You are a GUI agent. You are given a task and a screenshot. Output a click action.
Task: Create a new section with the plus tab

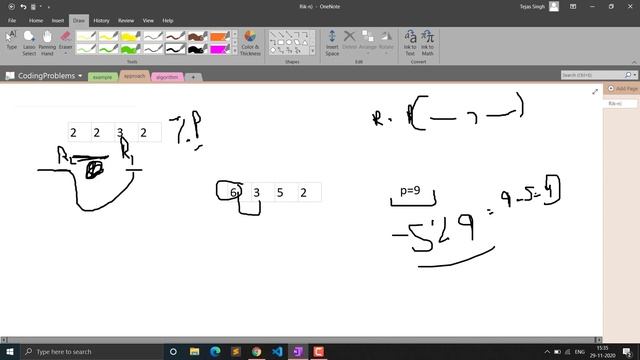tap(193, 77)
